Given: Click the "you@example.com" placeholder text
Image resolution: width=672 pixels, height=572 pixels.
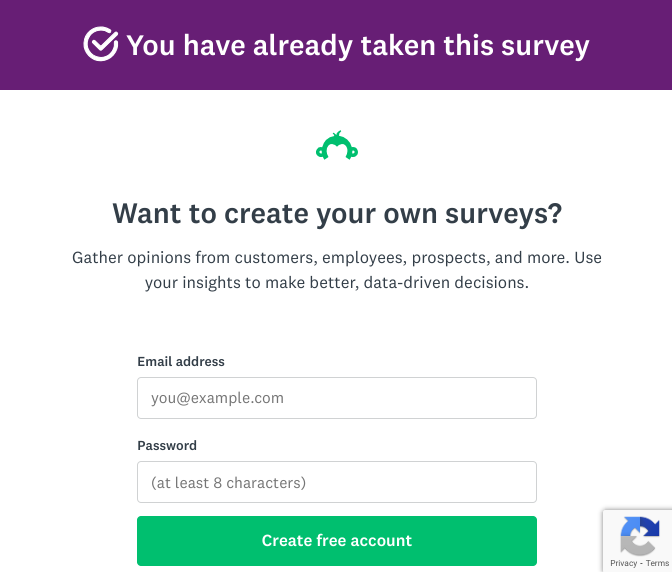Looking at the screenshot, I should [218, 398].
